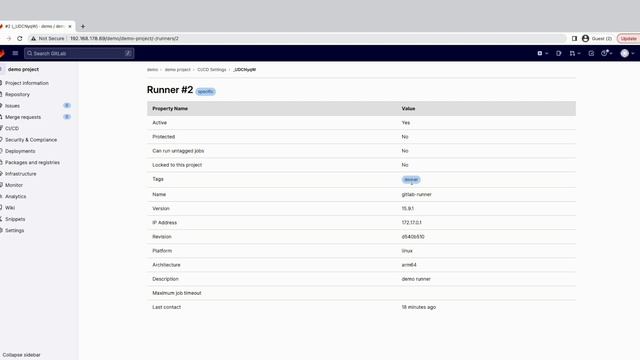The width and height of the screenshot is (640, 360).
Task: Click the specific runner badge
Action: [205, 91]
